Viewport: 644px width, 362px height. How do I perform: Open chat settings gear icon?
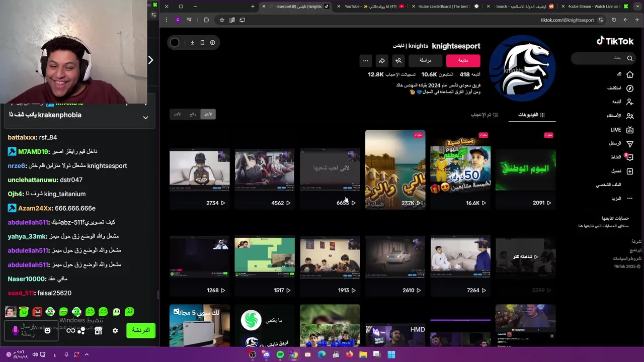tap(115, 330)
